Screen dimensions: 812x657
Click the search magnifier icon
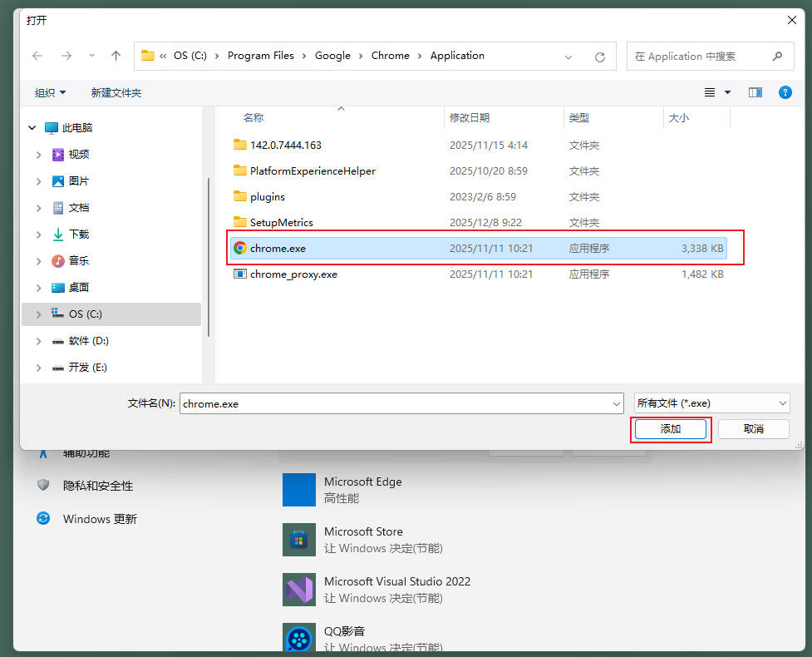tap(777, 56)
